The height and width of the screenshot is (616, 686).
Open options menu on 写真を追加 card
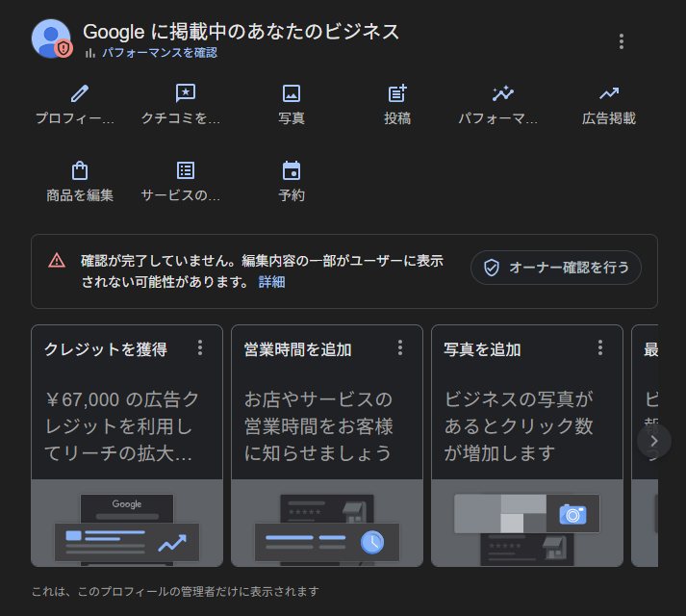600,347
